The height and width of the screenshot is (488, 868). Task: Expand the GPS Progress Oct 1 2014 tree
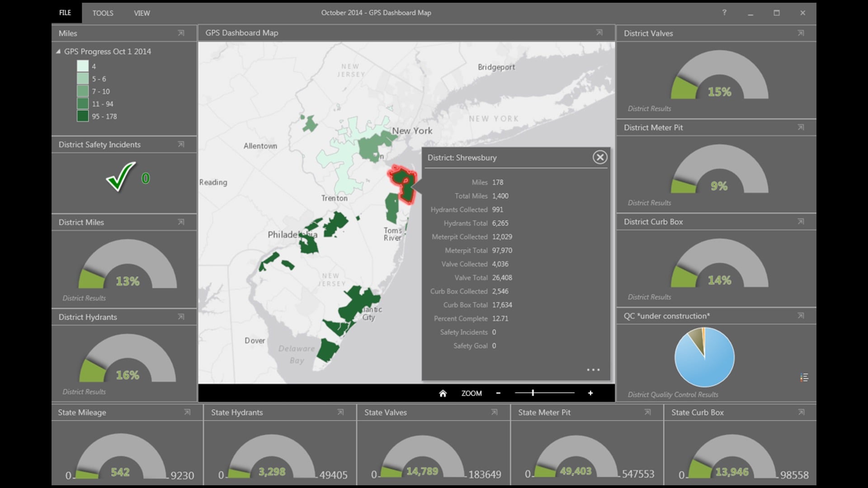[58, 51]
